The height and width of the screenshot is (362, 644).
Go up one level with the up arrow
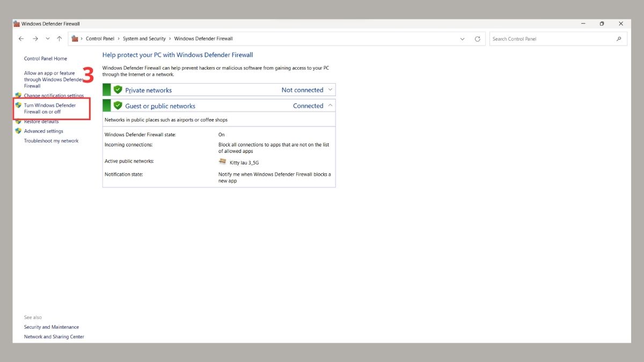coord(60,39)
